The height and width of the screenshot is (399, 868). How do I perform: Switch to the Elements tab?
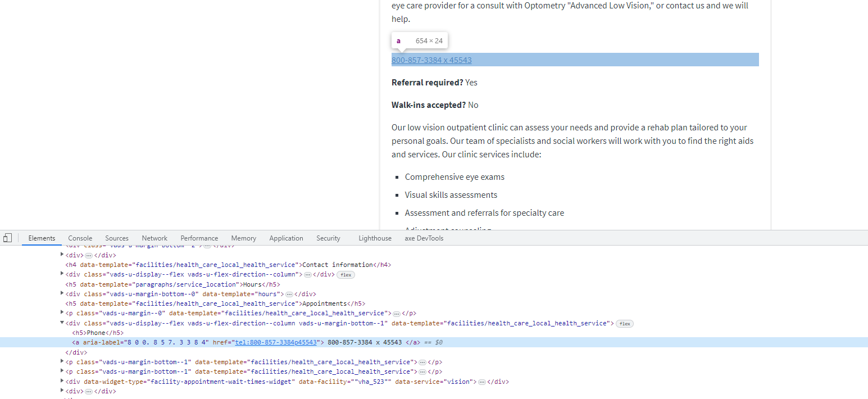point(42,238)
